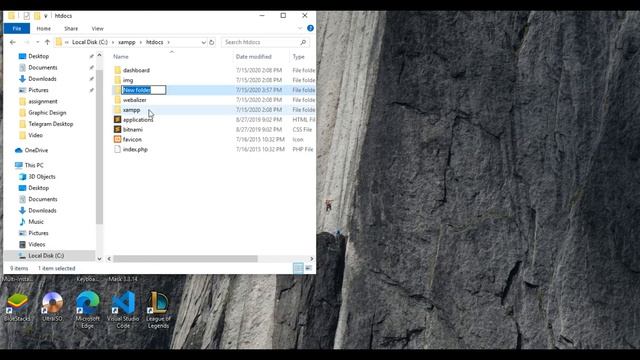Go back using the back arrow

click(13, 42)
